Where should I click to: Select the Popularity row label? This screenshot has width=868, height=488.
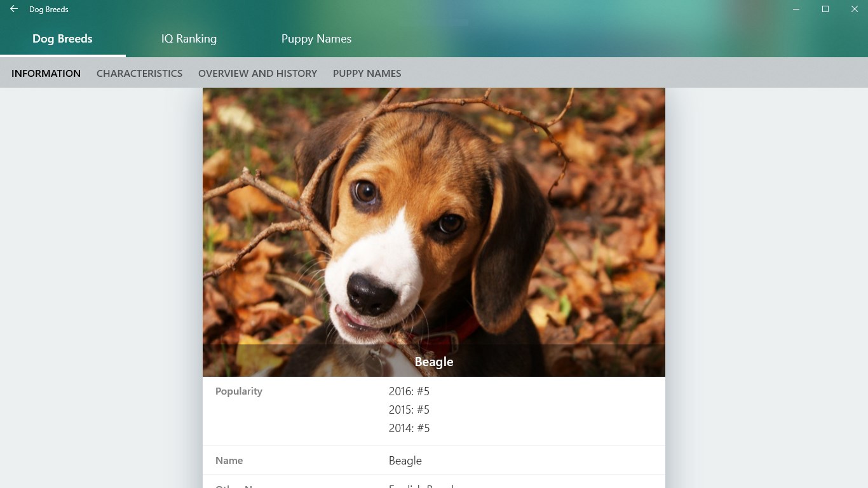[x=239, y=391]
